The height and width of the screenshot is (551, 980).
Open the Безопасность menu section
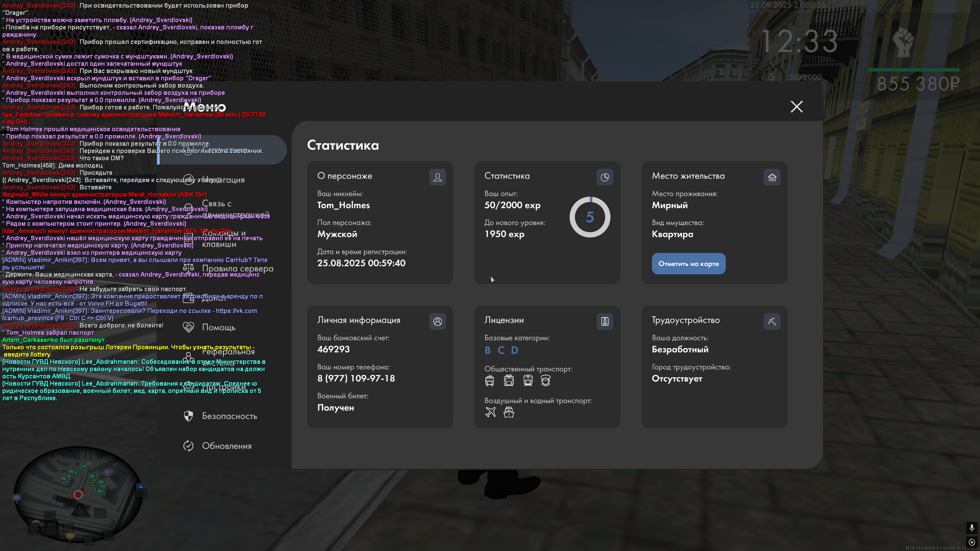(229, 416)
